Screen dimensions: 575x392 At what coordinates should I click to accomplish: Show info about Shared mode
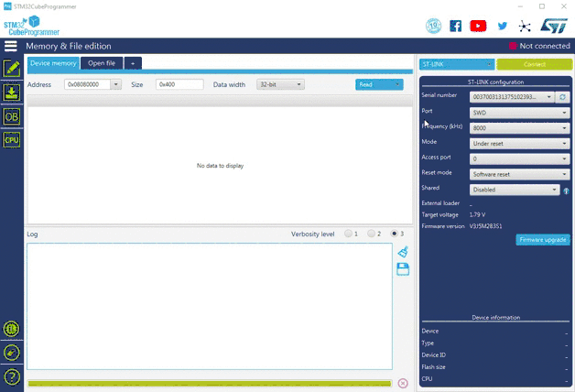coord(566,191)
